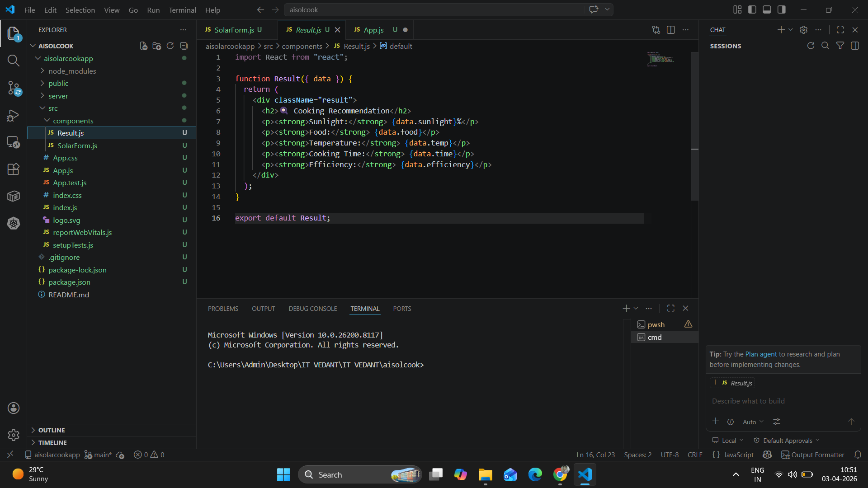Open Manage gear icon in activity bar
The image size is (868, 488).
tap(14, 435)
